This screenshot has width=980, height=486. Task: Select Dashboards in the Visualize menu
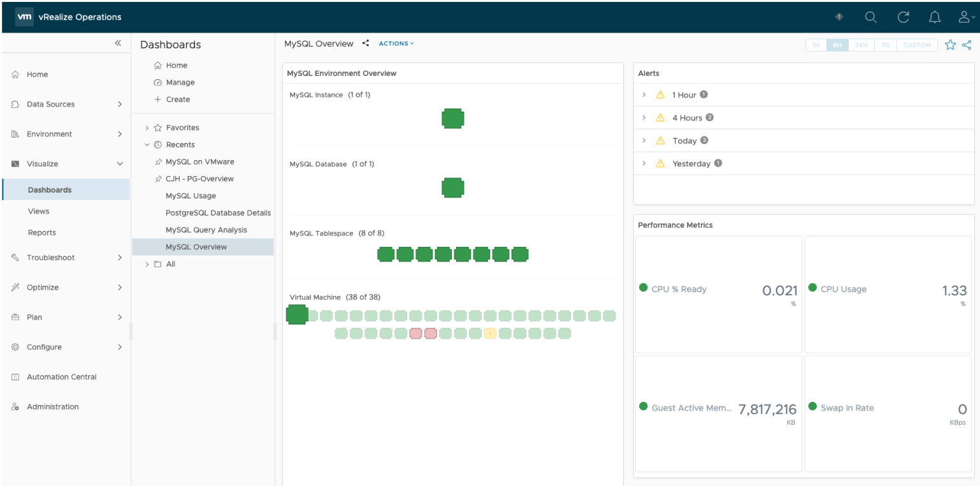click(x=66, y=190)
